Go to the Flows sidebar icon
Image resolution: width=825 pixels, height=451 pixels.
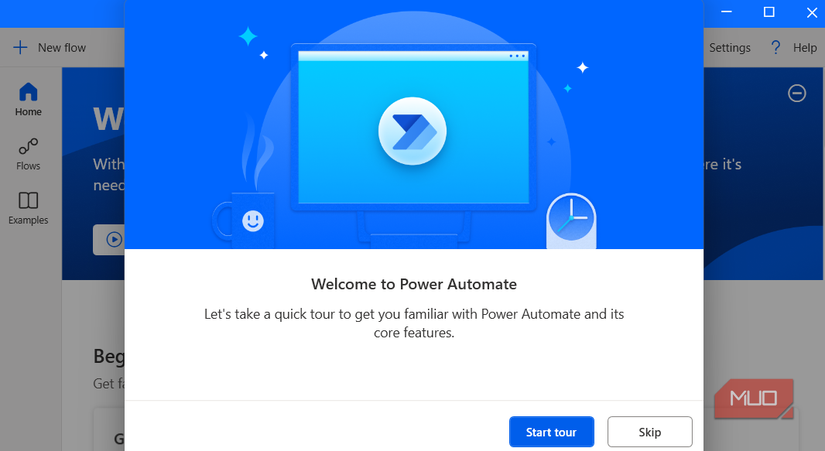pos(28,146)
